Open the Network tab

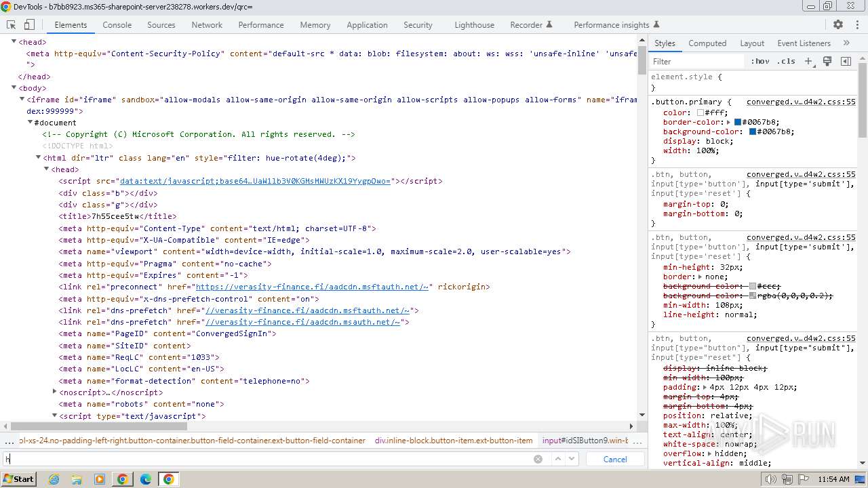point(207,24)
